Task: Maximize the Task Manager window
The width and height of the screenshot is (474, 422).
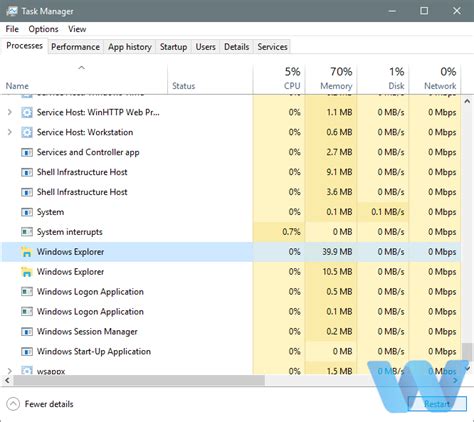Action: (424, 11)
